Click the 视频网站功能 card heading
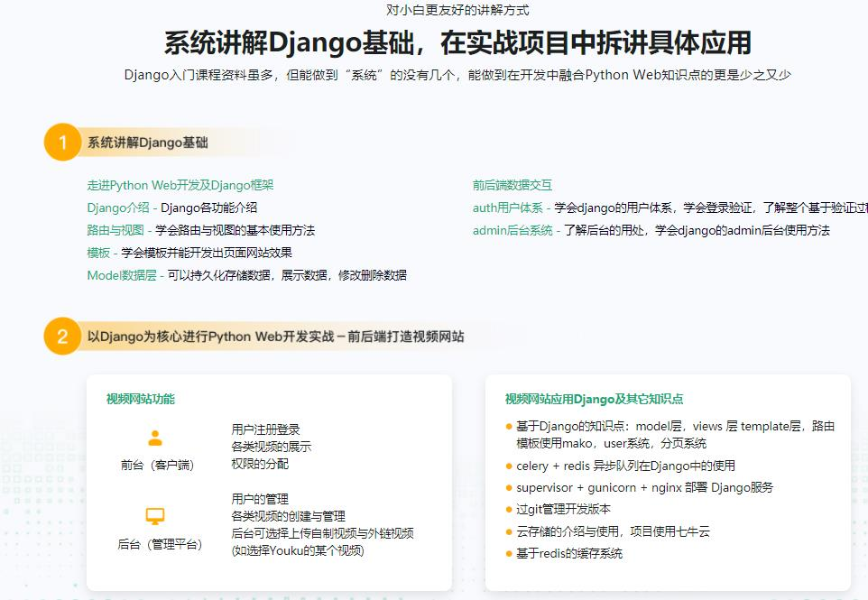The width and height of the screenshot is (868, 600). (140, 399)
